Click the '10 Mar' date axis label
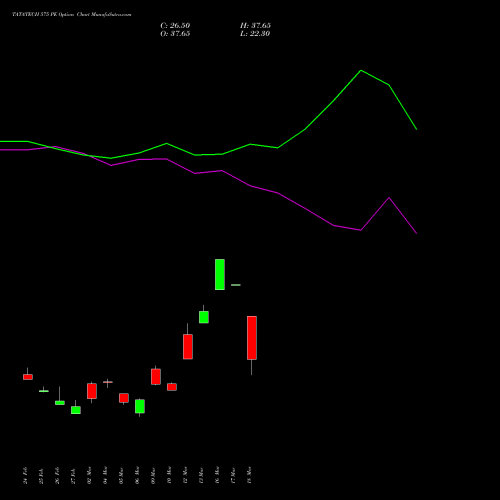This screenshot has width=500, height=500. pyautogui.click(x=169, y=475)
